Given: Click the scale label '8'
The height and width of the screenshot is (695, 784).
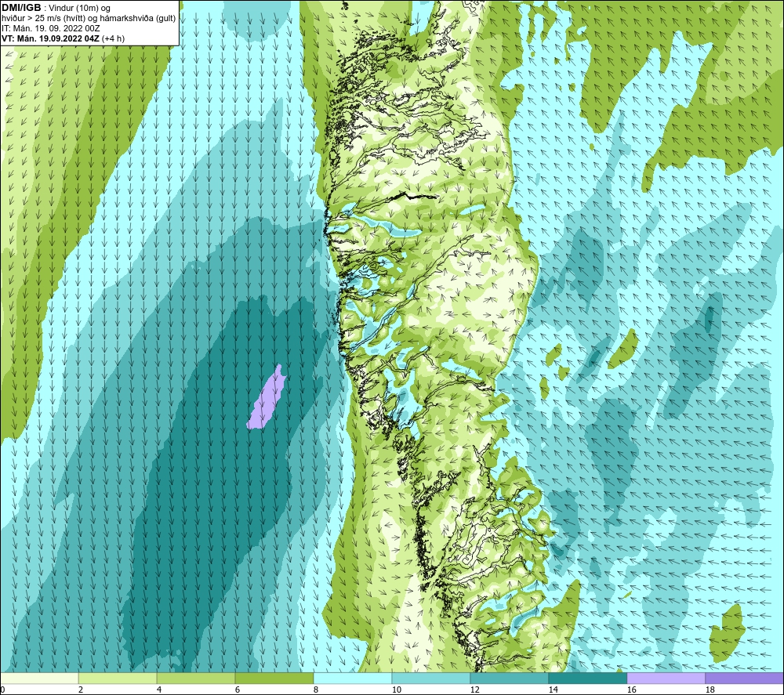Looking at the screenshot, I should coord(316,690).
